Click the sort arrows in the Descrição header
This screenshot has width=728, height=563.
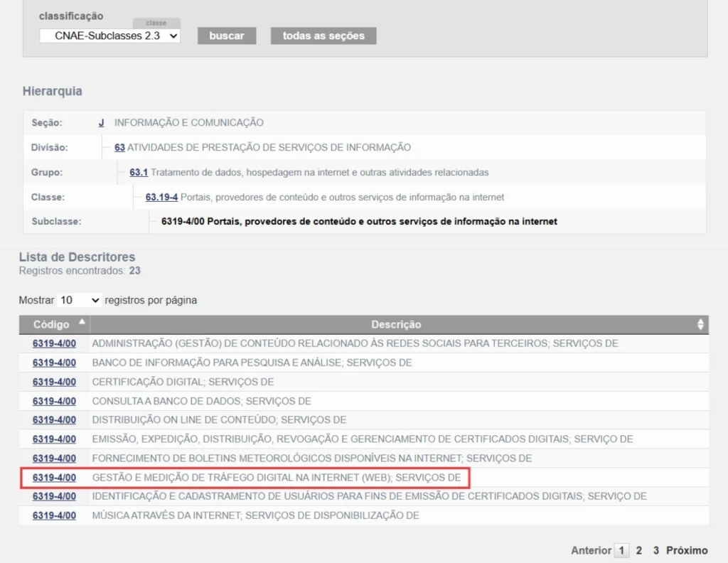click(700, 324)
